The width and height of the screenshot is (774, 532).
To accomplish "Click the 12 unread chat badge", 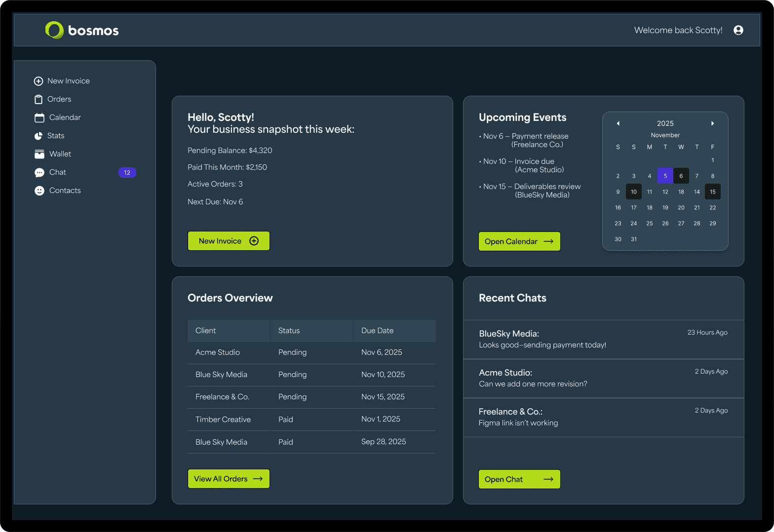I will point(127,172).
